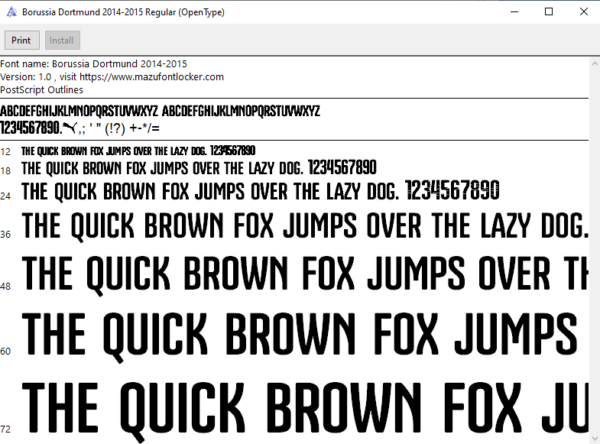Click the size 72 sample sentence
The image size is (600, 444).
click(305, 413)
